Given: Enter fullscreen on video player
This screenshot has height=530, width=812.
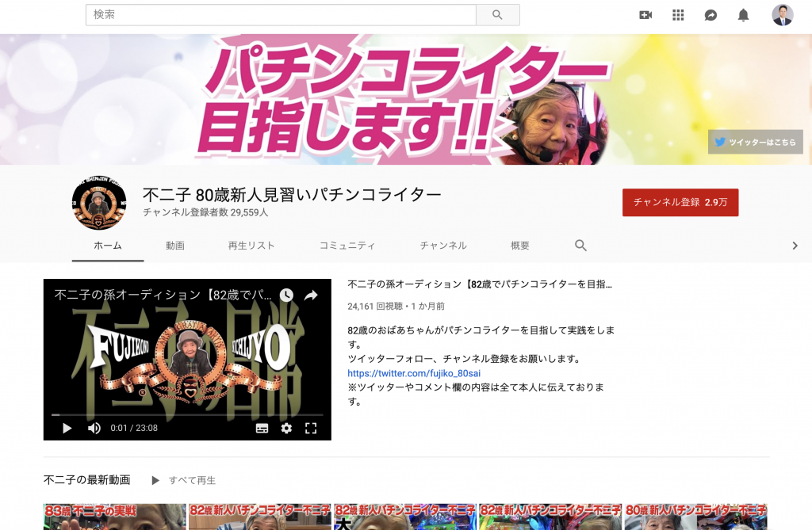Looking at the screenshot, I should [311, 428].
